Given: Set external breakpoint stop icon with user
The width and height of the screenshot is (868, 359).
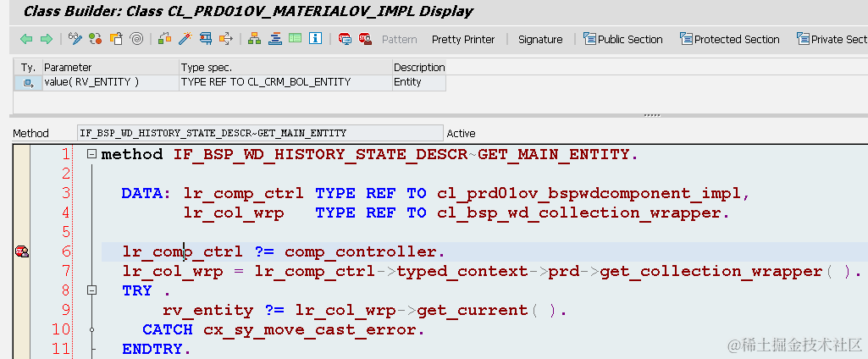Looking at the screenshot, I should [x=365, y=39].
